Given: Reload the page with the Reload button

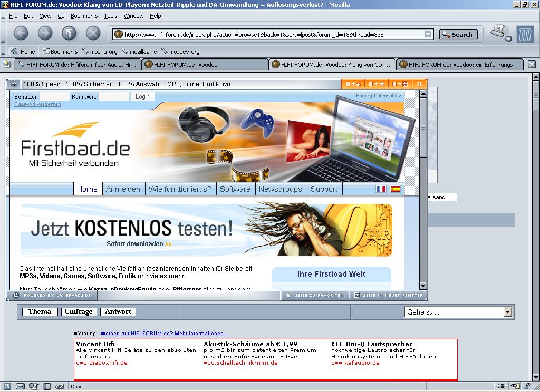Looking at the screenshot, I should coord(69,33).
